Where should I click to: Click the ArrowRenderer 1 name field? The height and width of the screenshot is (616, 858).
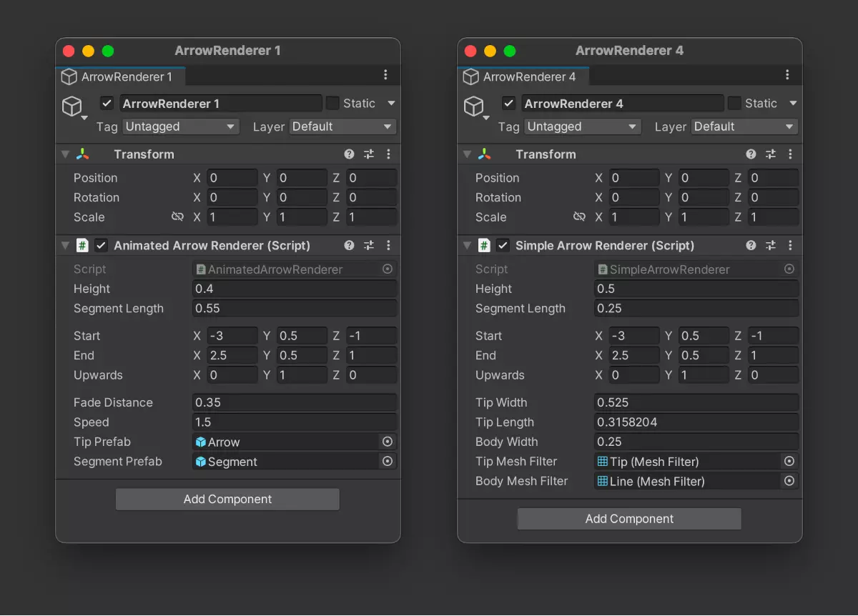(x=221, y=104)
